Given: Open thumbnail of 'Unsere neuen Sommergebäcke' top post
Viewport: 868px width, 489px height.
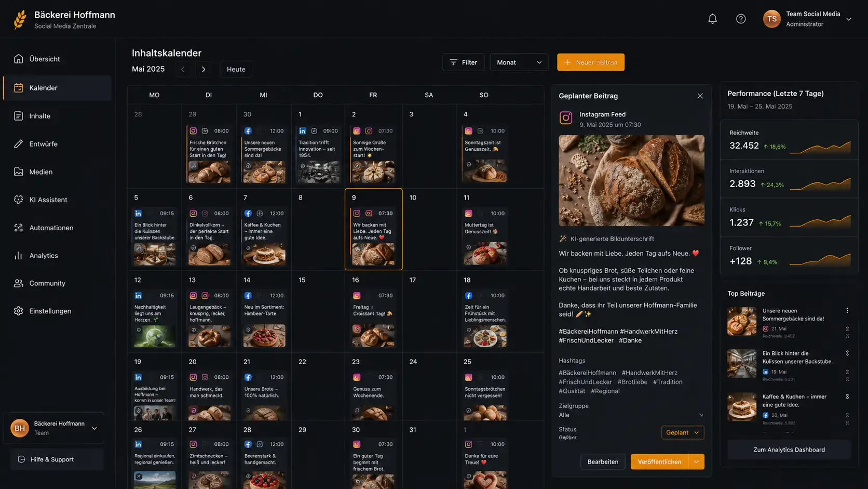Looking at the screenshot, I should pos(742,321).
